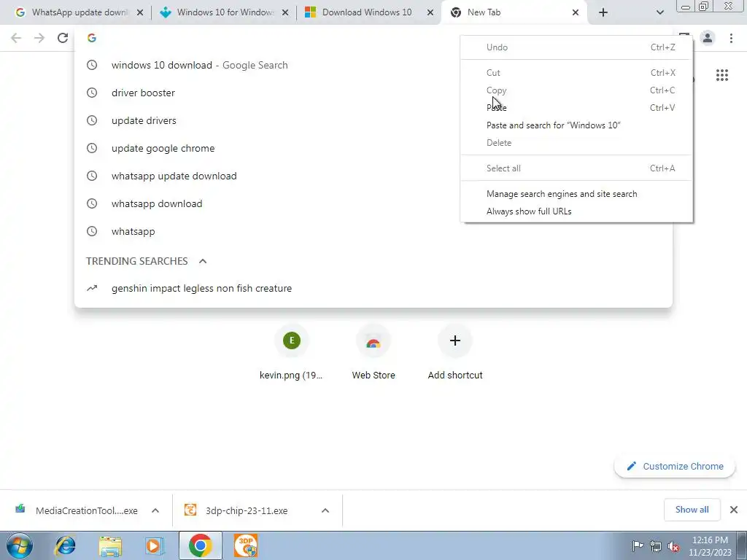Close the downloads bar
The height and width of the screenshot is (560, 747).
734,510
